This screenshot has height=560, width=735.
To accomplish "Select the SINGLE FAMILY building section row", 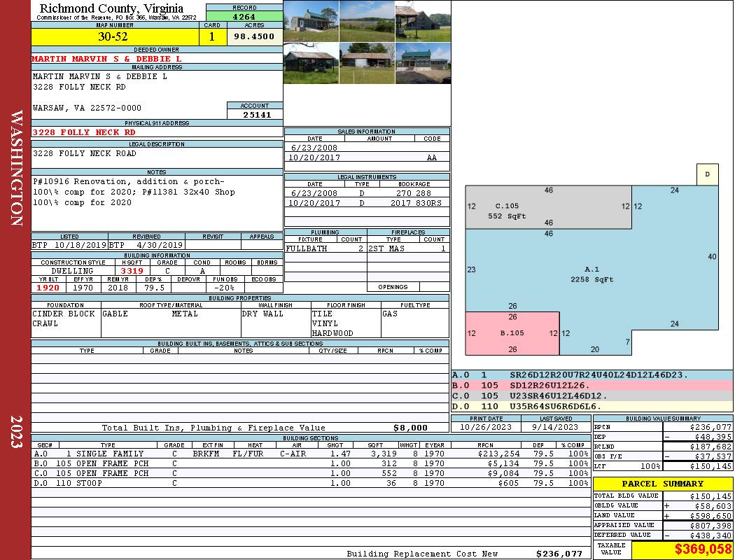I will click(310, 454).
